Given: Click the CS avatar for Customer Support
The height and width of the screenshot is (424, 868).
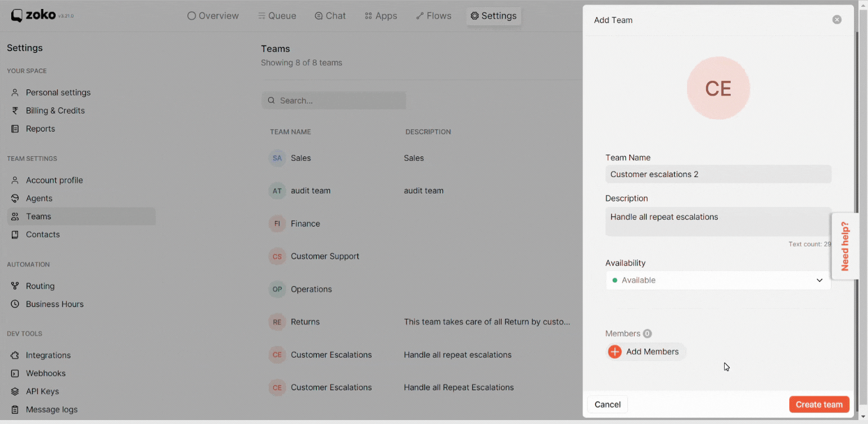Looking at the screenshot, I should 277,256.
